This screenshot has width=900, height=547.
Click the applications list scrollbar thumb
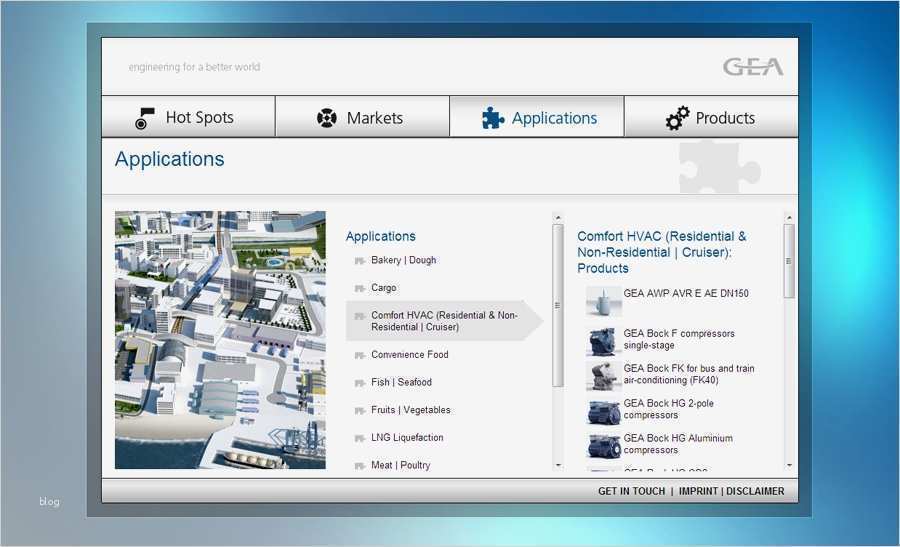click(557, 306)
